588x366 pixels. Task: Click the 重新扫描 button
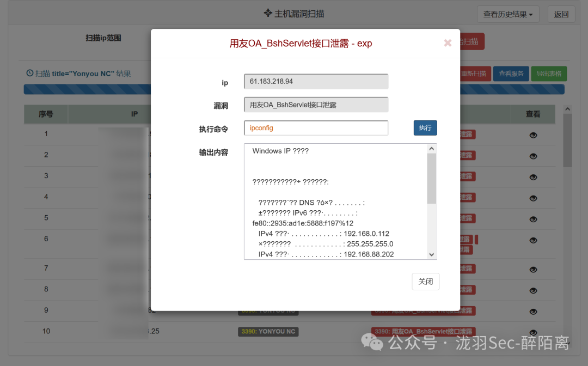pyautogui.click(x=474, y=74)
